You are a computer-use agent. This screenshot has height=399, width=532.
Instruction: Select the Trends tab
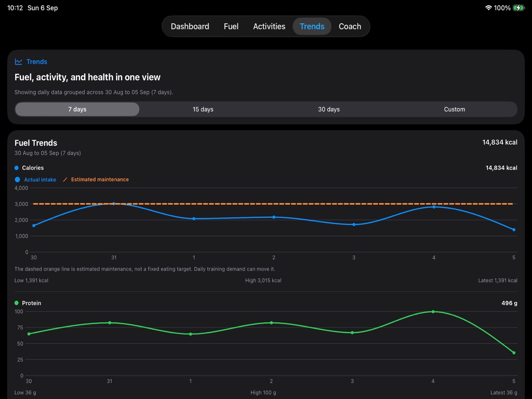point(312,26)
